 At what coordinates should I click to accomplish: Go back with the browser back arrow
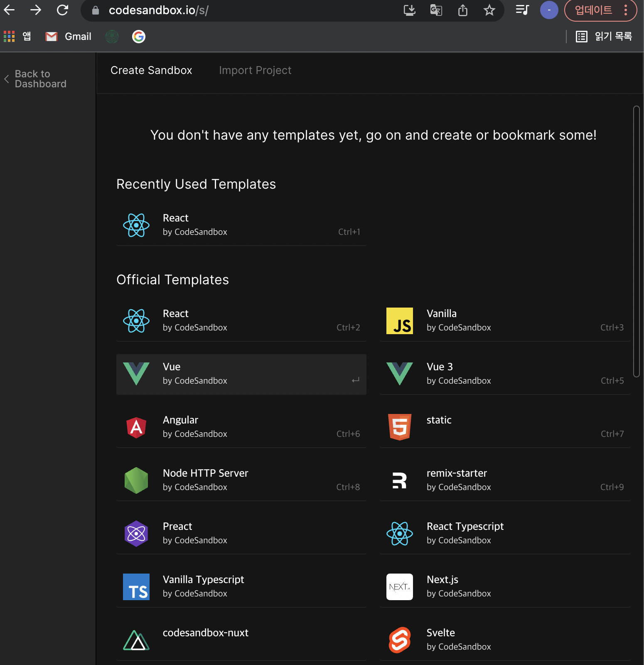click(9, 10)
